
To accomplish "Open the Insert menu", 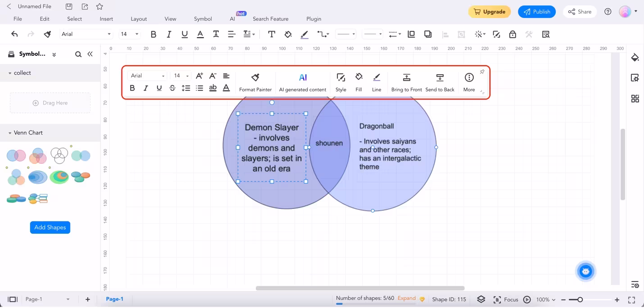I will [x=106, y=19].
